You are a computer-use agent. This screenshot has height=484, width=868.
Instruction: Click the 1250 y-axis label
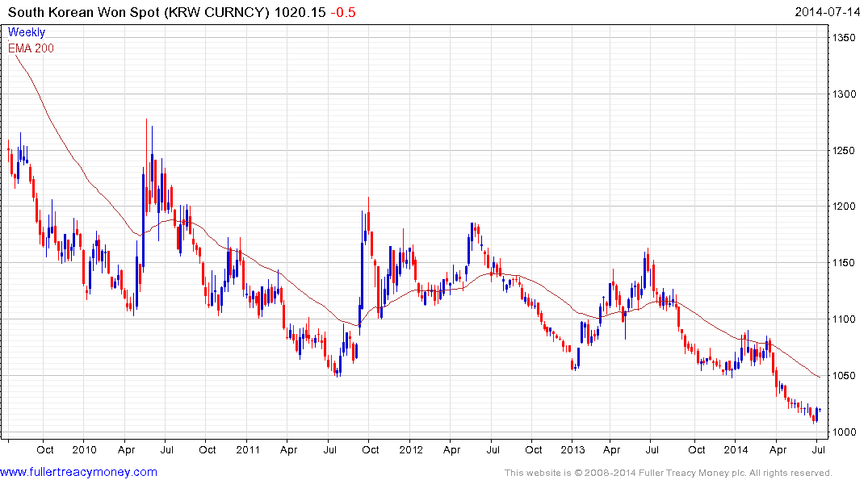pyautogui.click(x=845, y=151)
